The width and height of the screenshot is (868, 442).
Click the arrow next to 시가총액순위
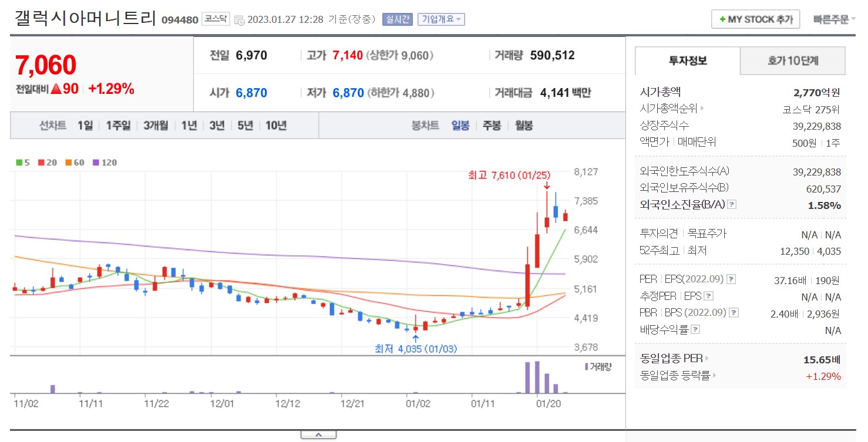(702, 109)
